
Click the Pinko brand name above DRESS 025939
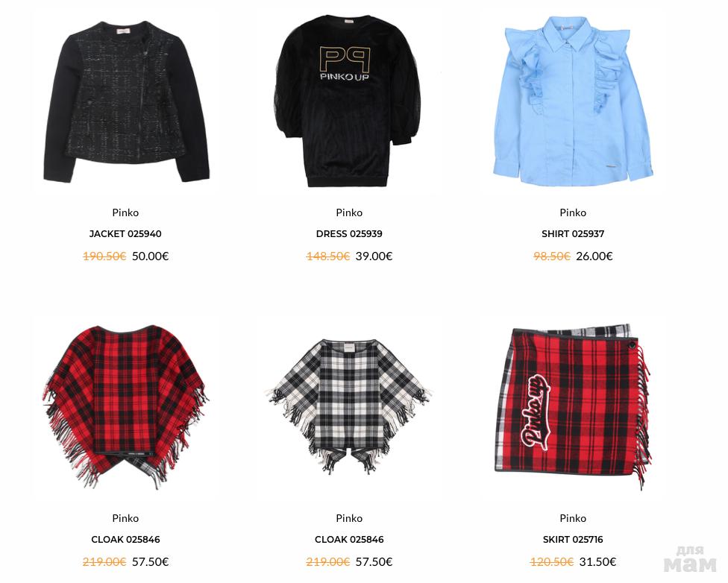point(349,212)
